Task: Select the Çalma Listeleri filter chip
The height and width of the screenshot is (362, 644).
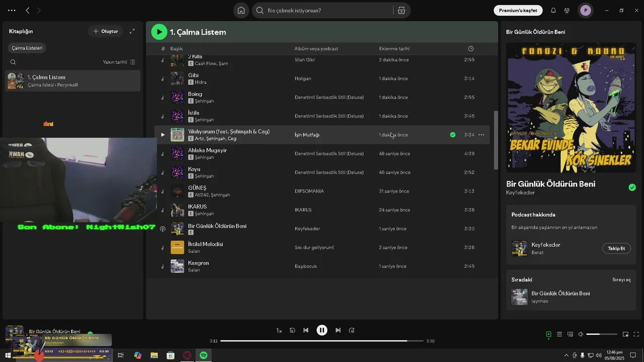Action: click(x=27, y=48)
